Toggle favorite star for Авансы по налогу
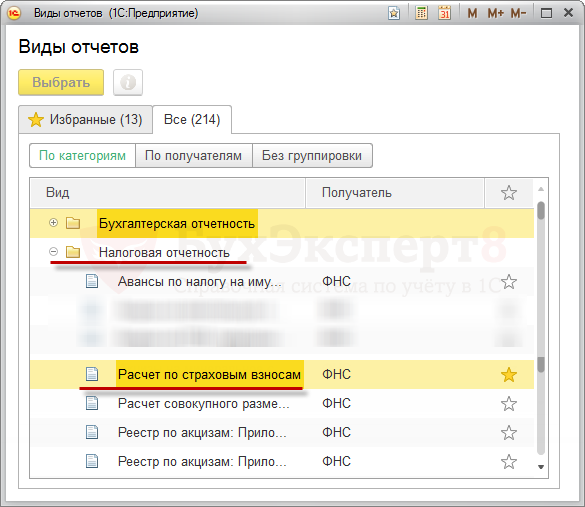The image size is (585, 507). point(509,282)
